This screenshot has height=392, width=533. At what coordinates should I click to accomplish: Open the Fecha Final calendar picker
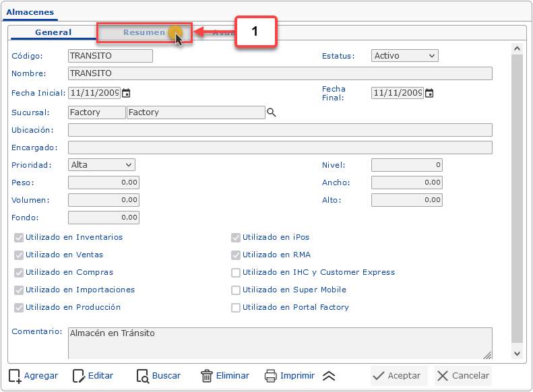coord(429,93)
